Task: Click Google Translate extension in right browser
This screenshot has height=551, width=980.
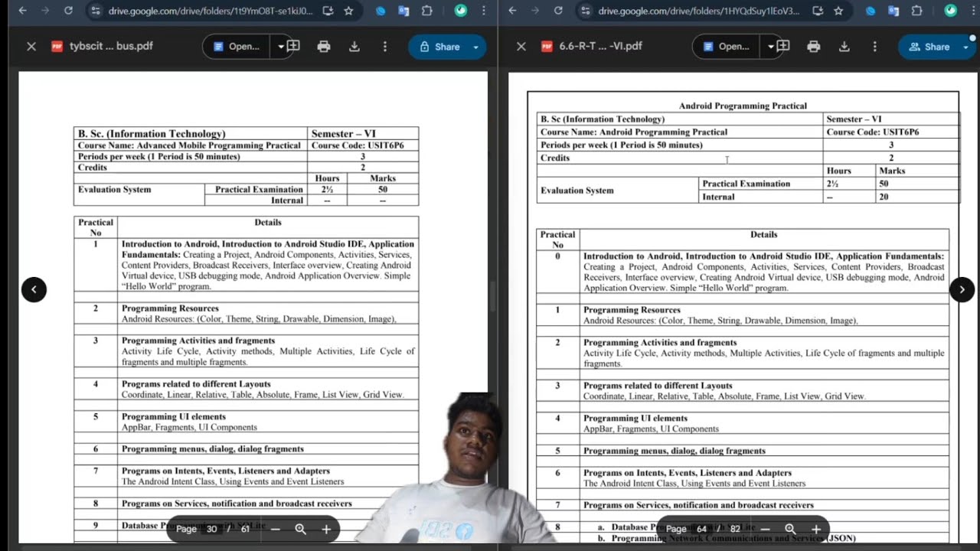Action: 893,11
